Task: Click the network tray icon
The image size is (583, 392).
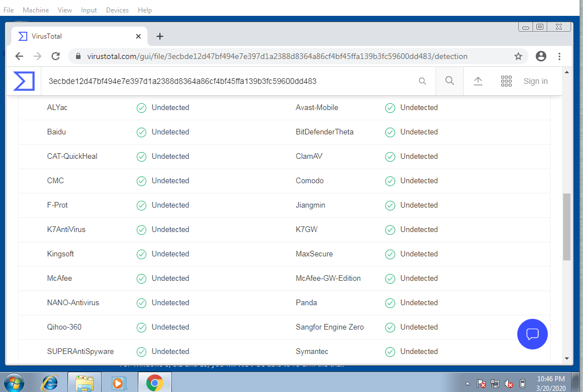Action: (495, 383)
